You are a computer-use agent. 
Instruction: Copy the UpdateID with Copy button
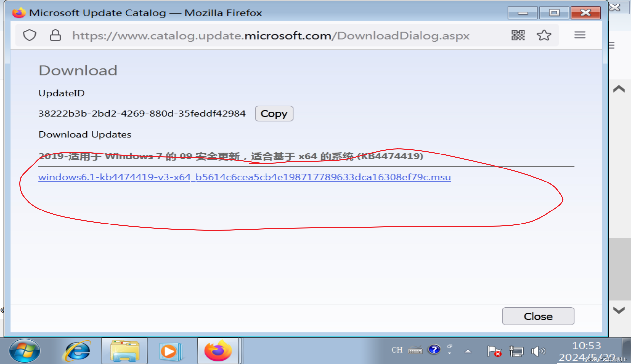point(274,114)
